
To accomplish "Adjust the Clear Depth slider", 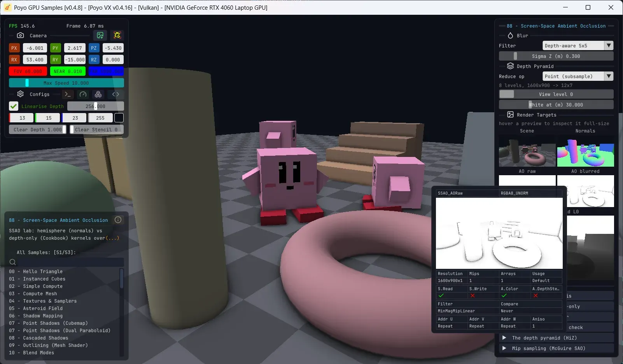I will [x=37, y=129].
